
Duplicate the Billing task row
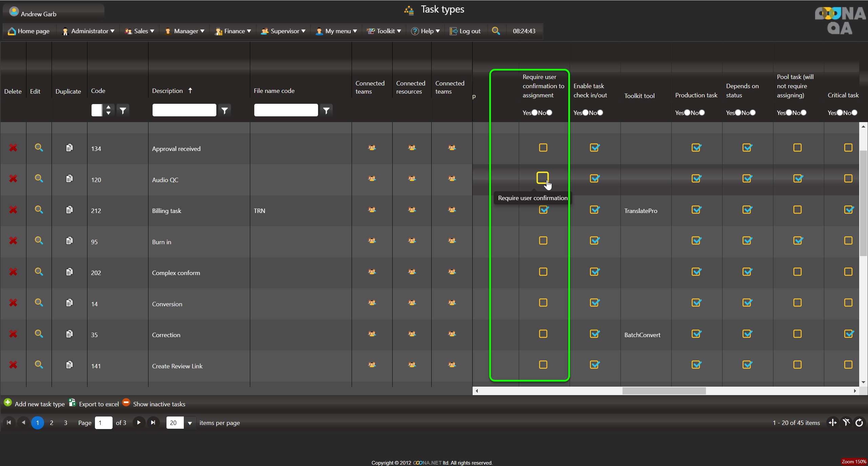[x=69, y=210]
